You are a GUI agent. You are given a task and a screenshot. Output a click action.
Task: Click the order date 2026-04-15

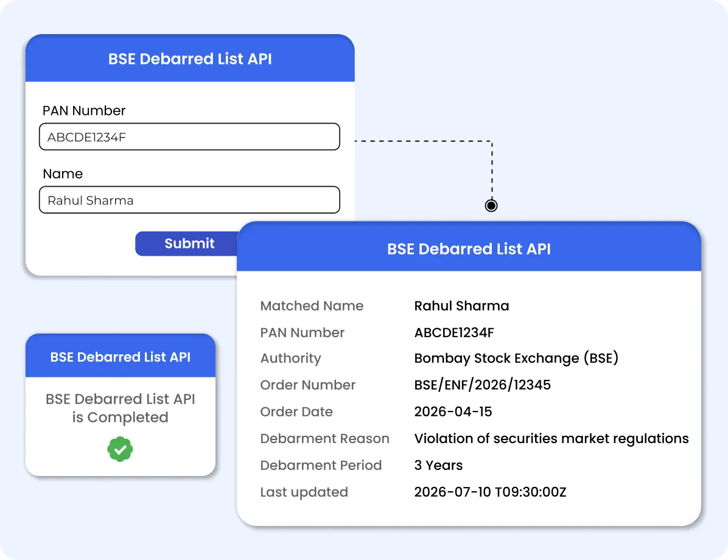click(453, 412)
